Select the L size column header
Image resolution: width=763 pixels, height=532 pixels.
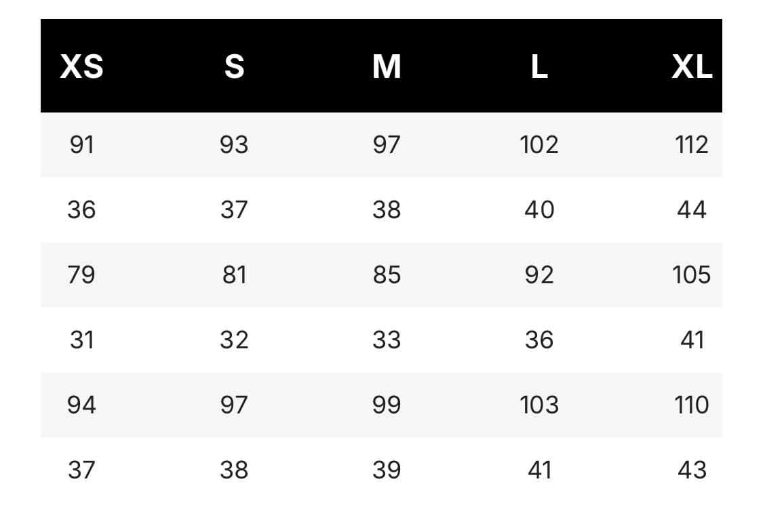539,66
